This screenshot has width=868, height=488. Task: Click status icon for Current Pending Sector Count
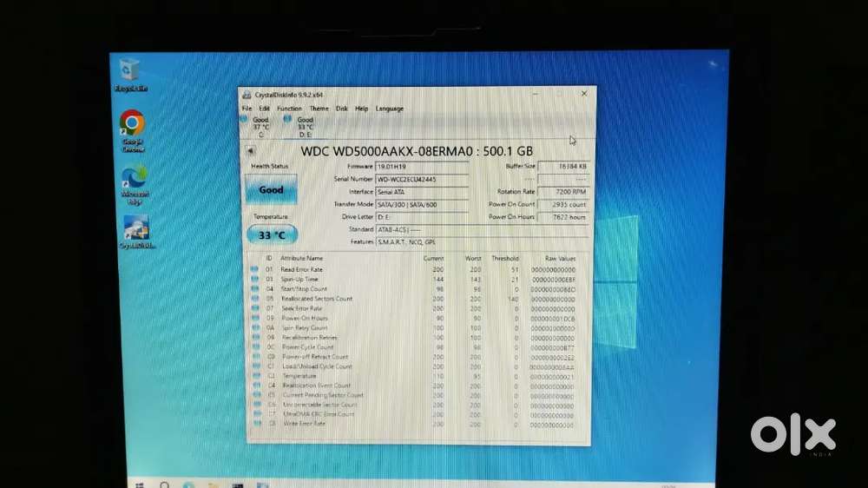[x=257, y=395]
